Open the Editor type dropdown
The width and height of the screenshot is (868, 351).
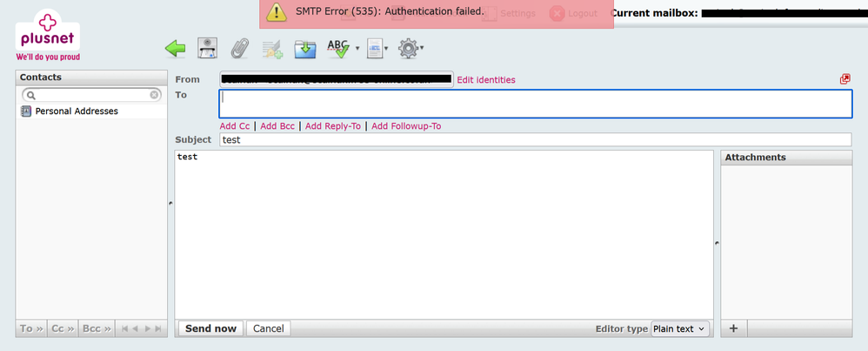680,328
